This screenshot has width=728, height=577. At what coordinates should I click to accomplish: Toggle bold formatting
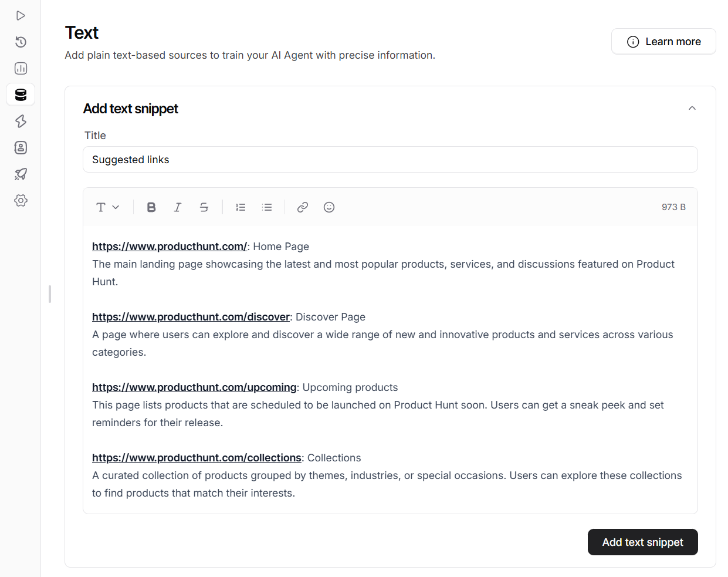(x=151, y=207)
